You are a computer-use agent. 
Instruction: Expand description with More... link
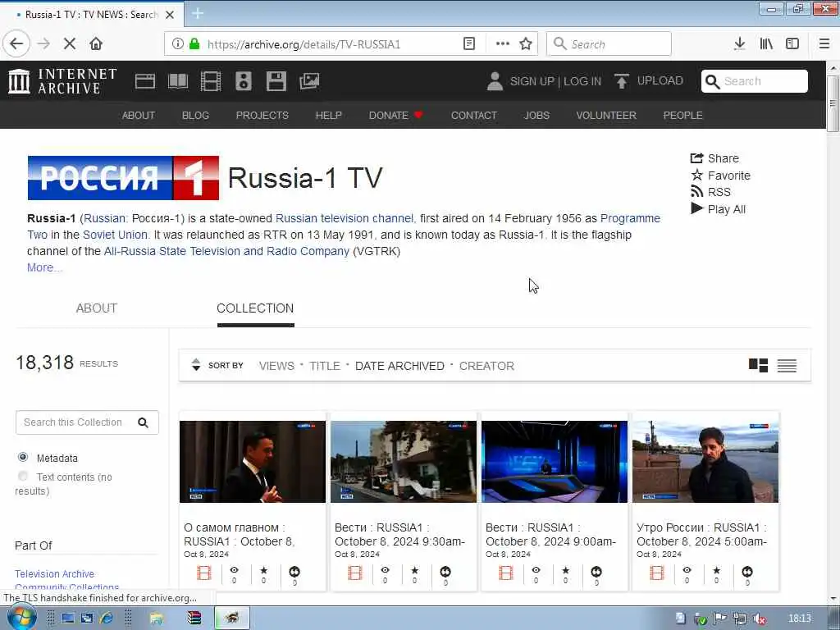point(44,267)
